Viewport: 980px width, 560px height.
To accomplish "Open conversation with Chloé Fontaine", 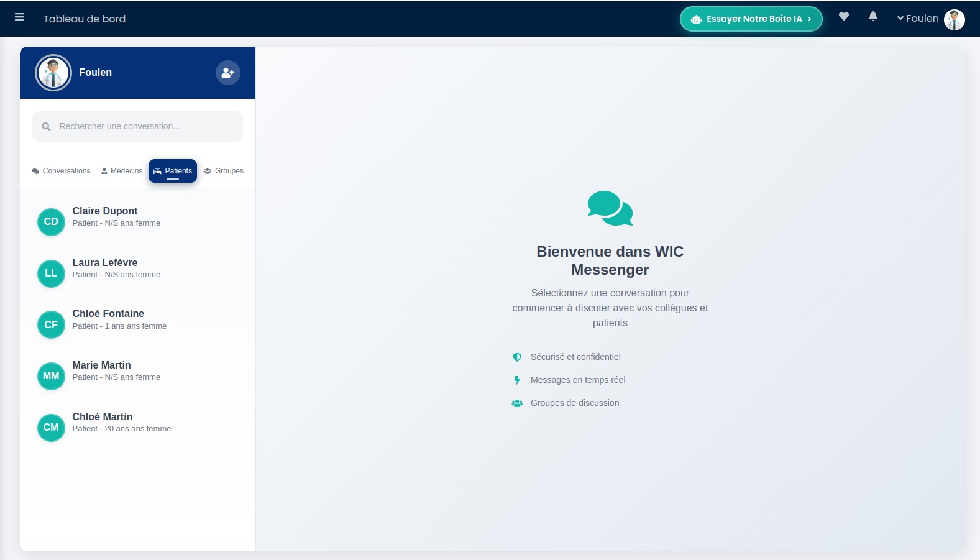I will pyautogui.click(x=137, y=324).
